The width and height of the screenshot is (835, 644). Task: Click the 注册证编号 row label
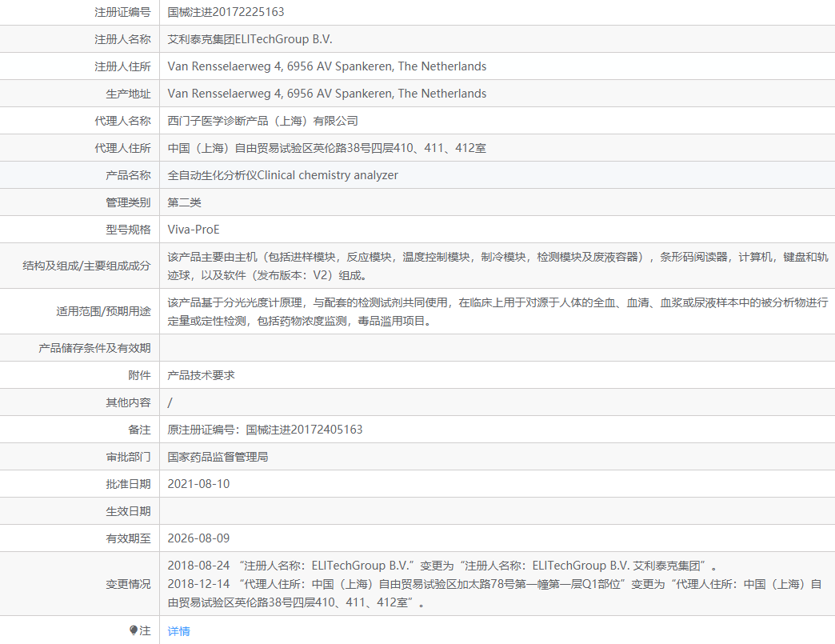[122, 12]
